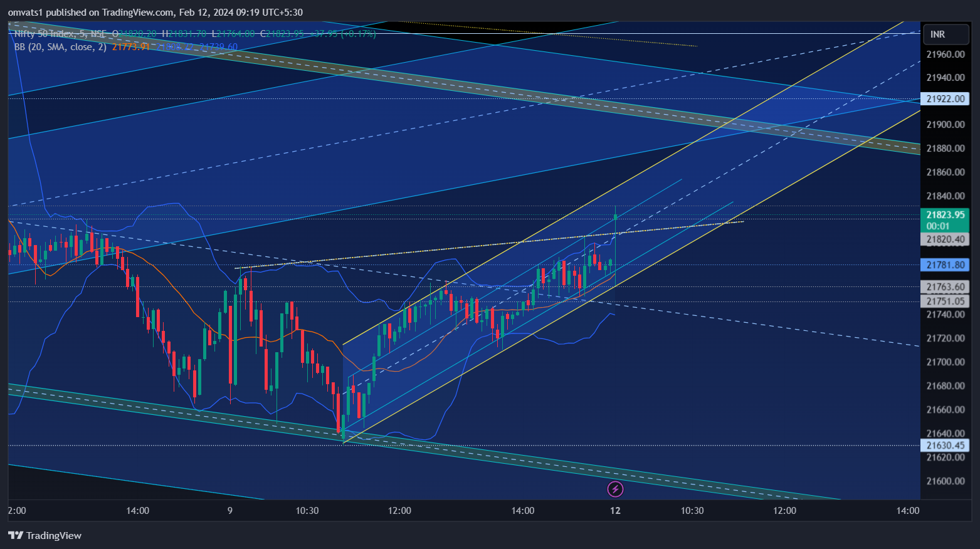Select the BB (20, SMA, close, 2) indicator legend
The width and height of the screenshot is (980, 549).
(x=60, y=46)
